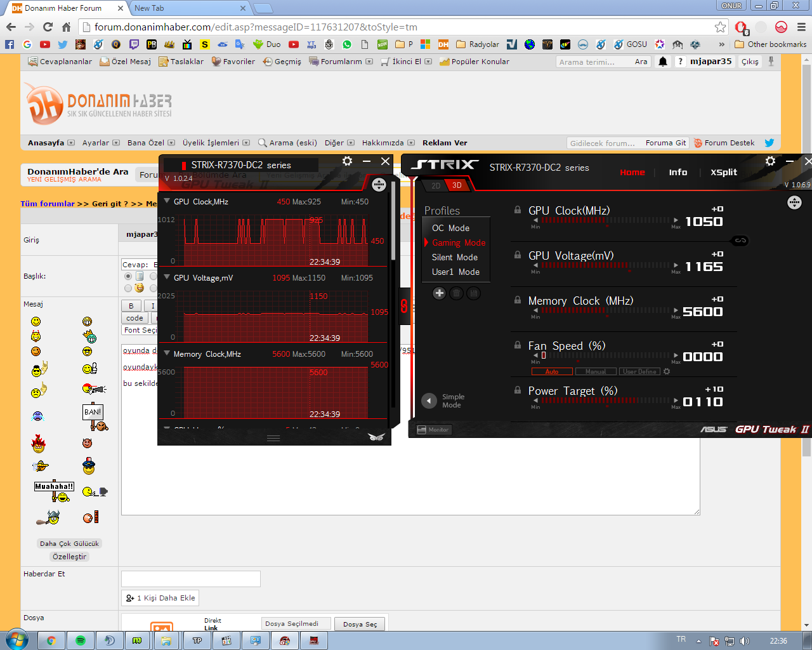Click the ASUS owl icon in monitor window
Viewport: 812px width, 650px height.
[x=376, y=437]
